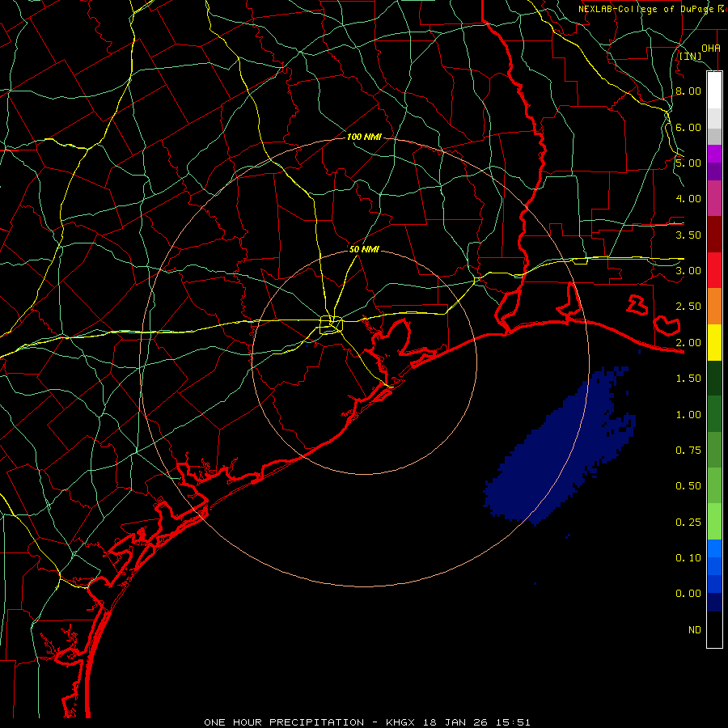
Task: Select the orange swatch beside 2.50
Action: point(714,306)
